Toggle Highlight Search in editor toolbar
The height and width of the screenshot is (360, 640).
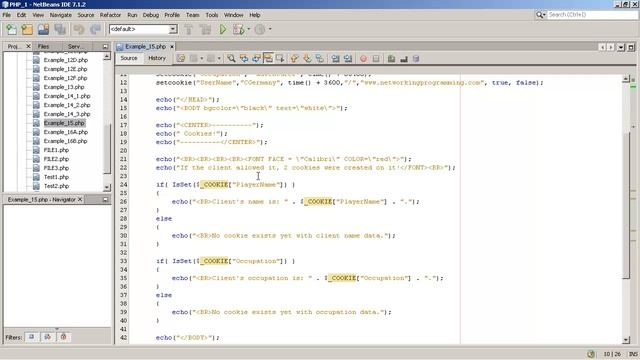(268, 59)
